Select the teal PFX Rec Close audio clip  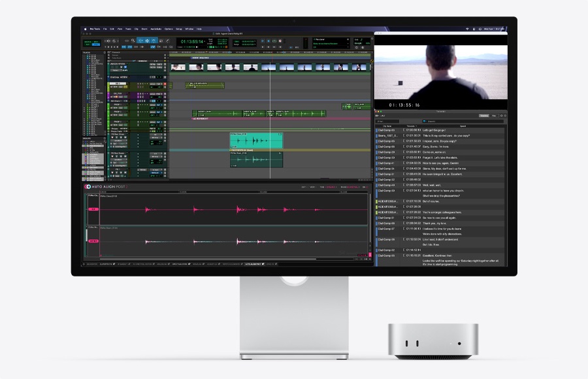(256, 140)
